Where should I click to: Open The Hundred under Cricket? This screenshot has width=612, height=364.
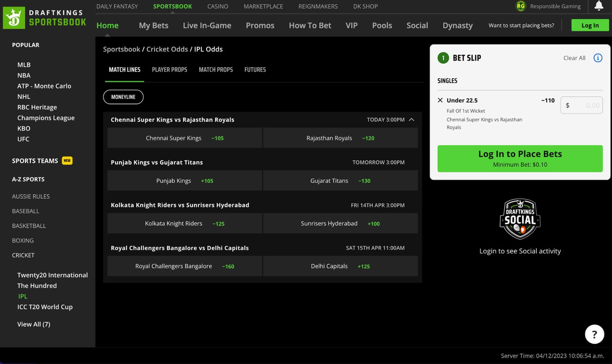pyautogui.click(x=37, y=286)
